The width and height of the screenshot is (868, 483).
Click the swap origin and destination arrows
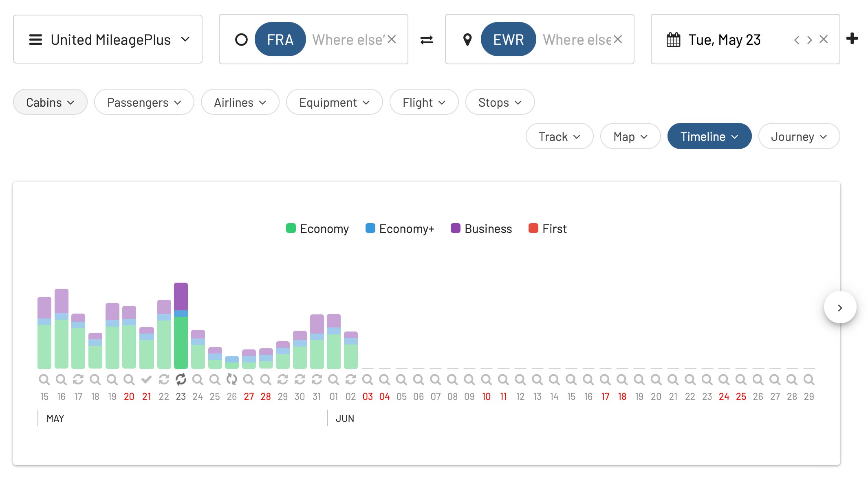pos(426,40)
